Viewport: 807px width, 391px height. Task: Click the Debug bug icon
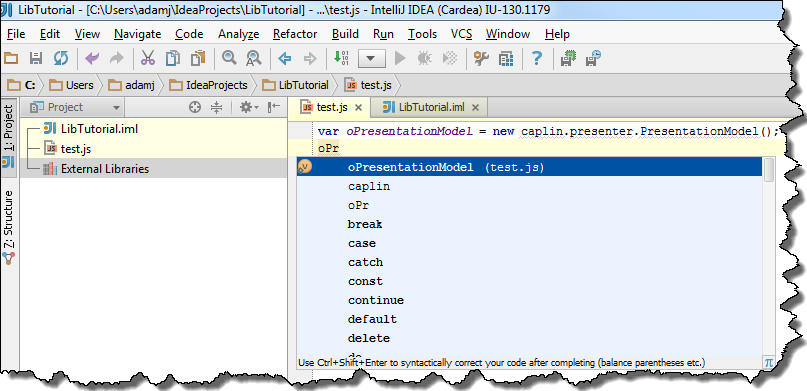[x=424, y=58]
